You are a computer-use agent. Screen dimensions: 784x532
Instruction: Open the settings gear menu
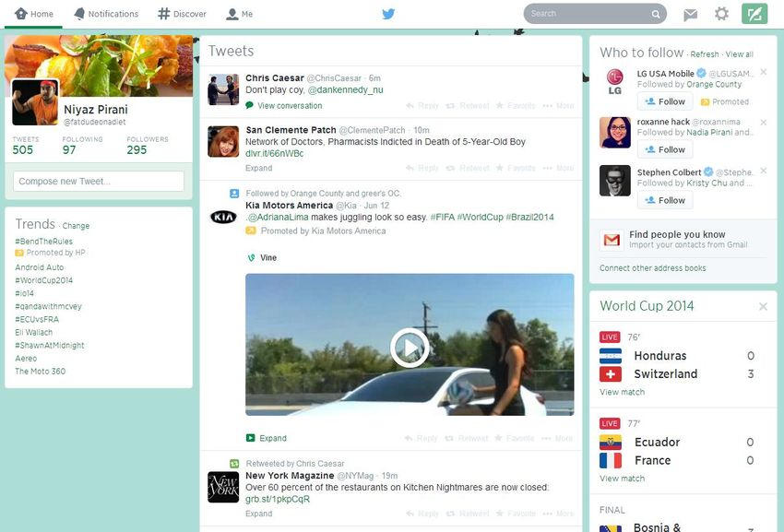721,14
